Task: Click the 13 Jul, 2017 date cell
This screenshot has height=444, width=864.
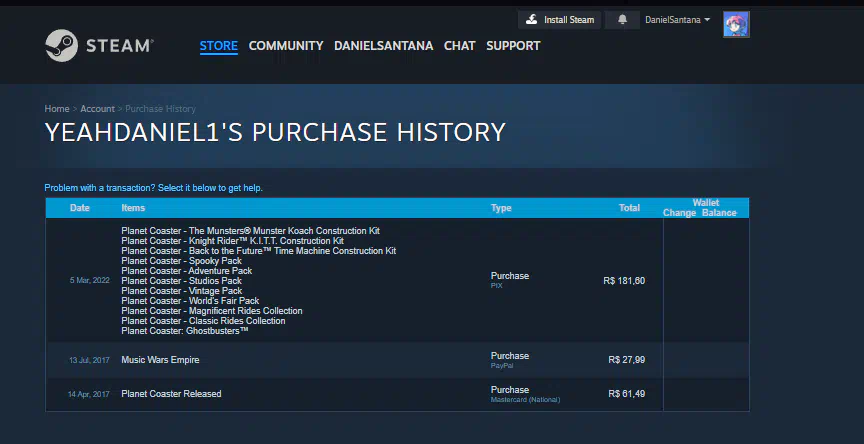Action: 89,360
